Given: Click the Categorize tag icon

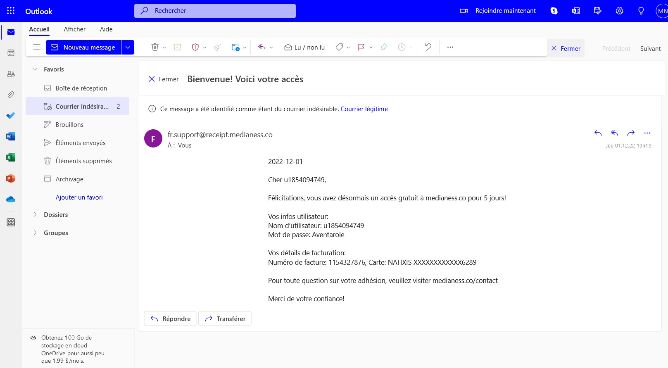Looking at the screenshot, I should coord(340,47).
